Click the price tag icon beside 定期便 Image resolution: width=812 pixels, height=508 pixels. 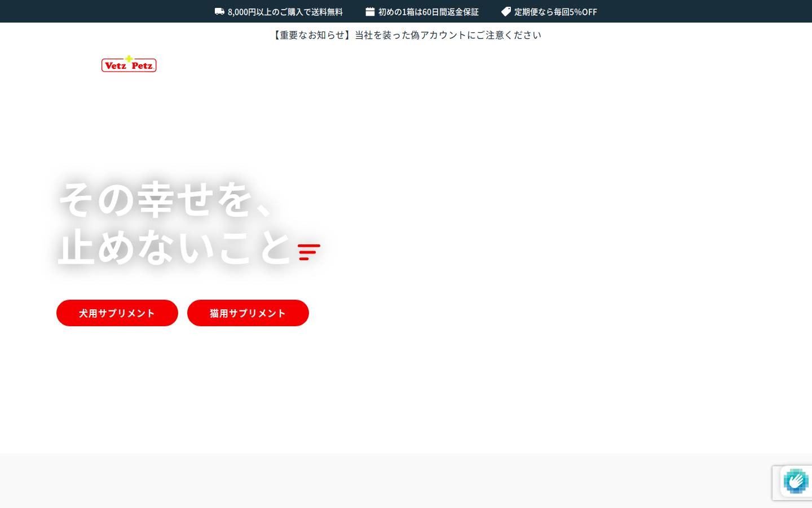(506, 11)
